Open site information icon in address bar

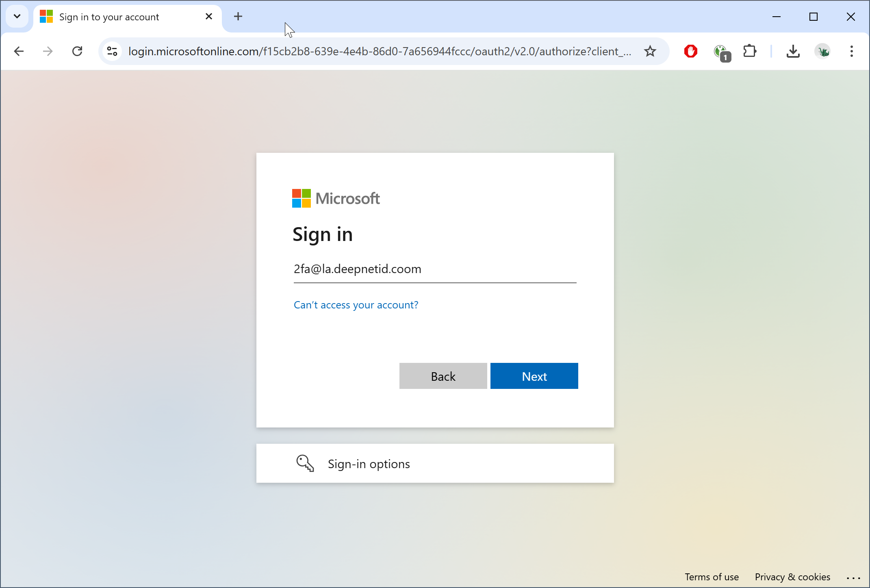(112, 51)
